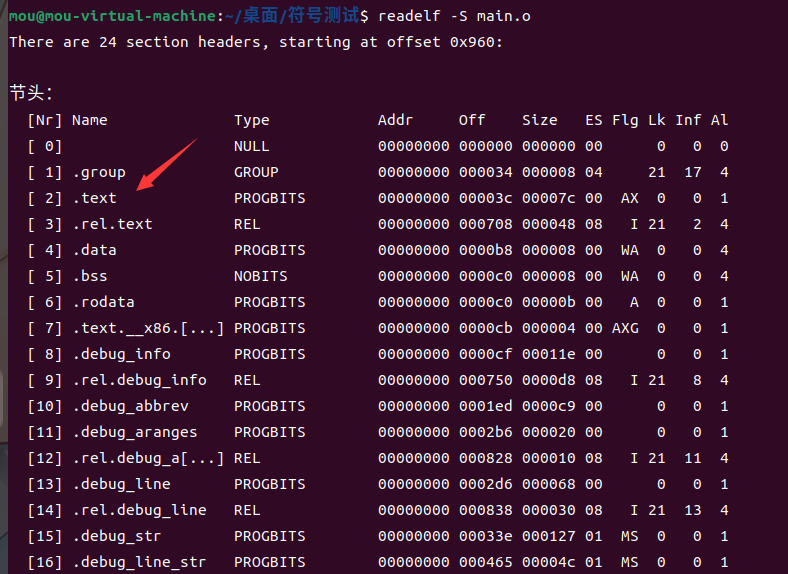Click the Size column header
The width and height of the screenshot is (788, 574).
tap(539, 120)
